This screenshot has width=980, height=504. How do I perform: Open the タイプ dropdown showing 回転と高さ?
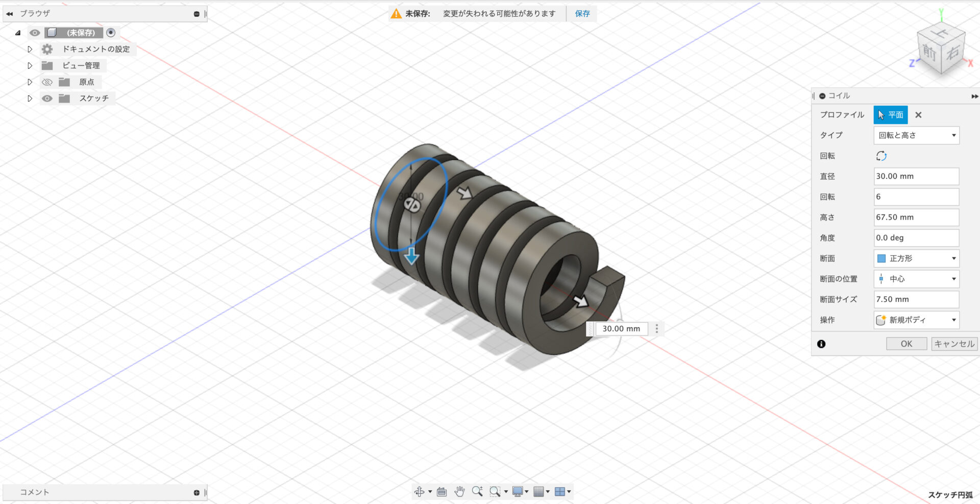pos(916,135)
